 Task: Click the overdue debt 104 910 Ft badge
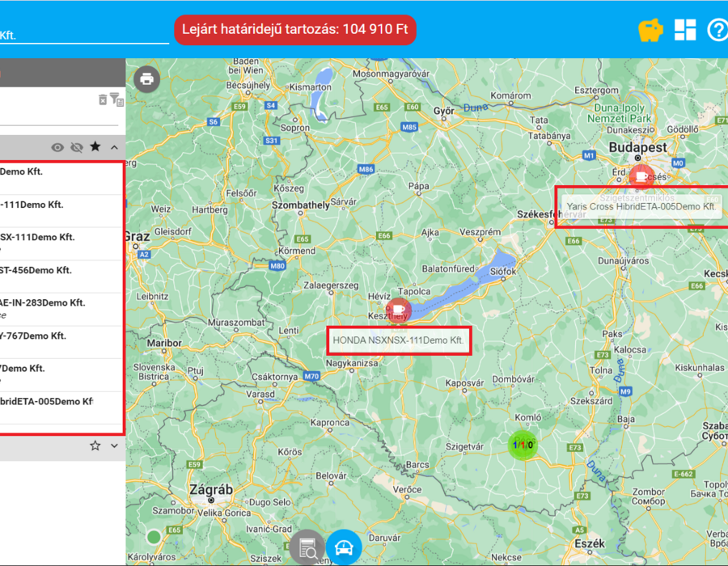pos(294,30)
